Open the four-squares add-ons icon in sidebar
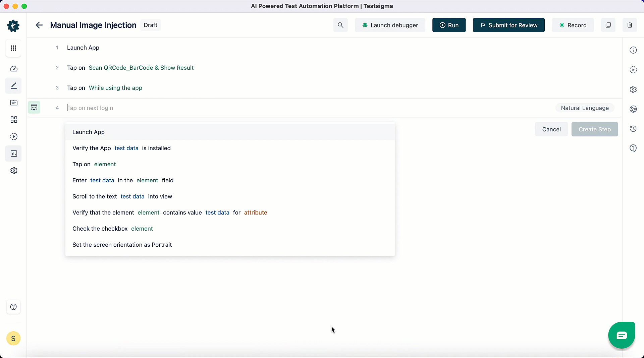The height and width of the screenshot is (358, 644). (13, 120)
